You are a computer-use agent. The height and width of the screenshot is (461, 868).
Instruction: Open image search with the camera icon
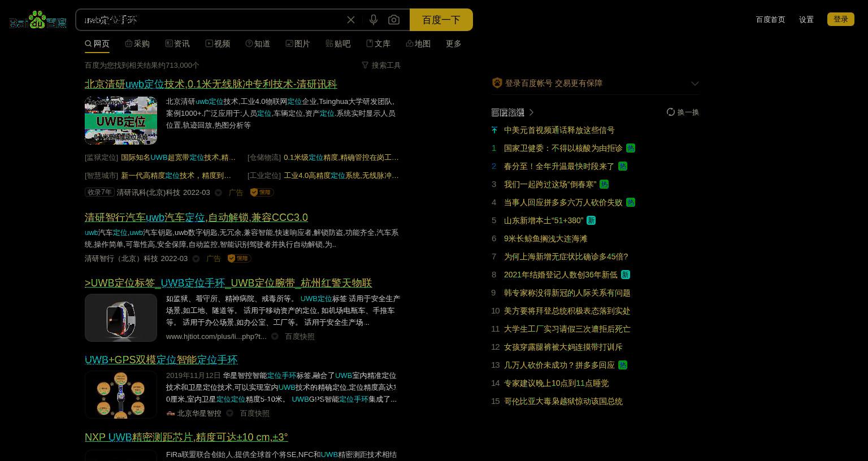point(394,20)
